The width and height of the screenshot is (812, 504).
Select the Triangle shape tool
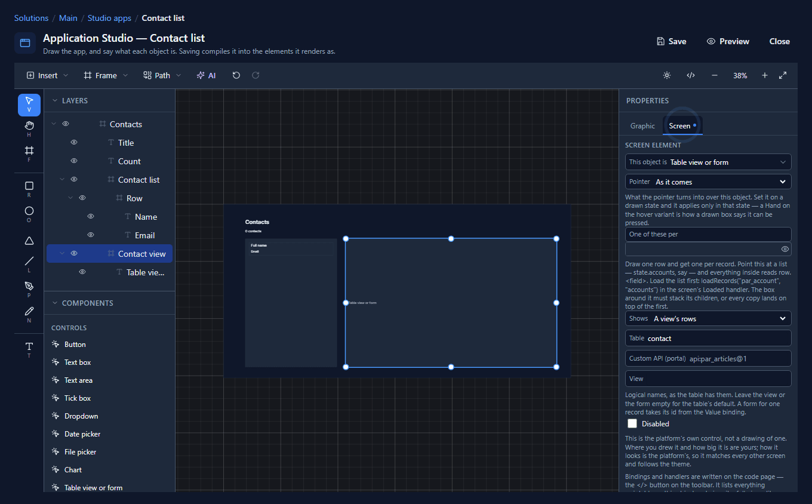[x=29, y=241]
